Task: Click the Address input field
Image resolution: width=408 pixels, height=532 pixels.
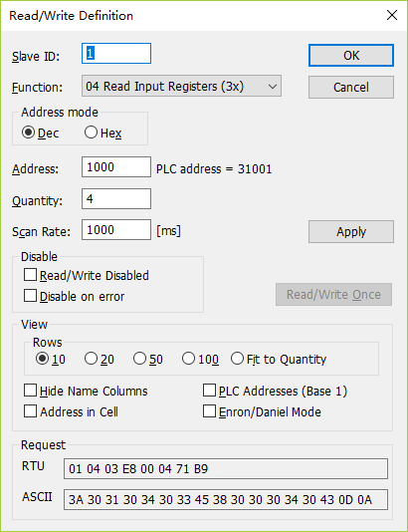Action: point(116,167)
